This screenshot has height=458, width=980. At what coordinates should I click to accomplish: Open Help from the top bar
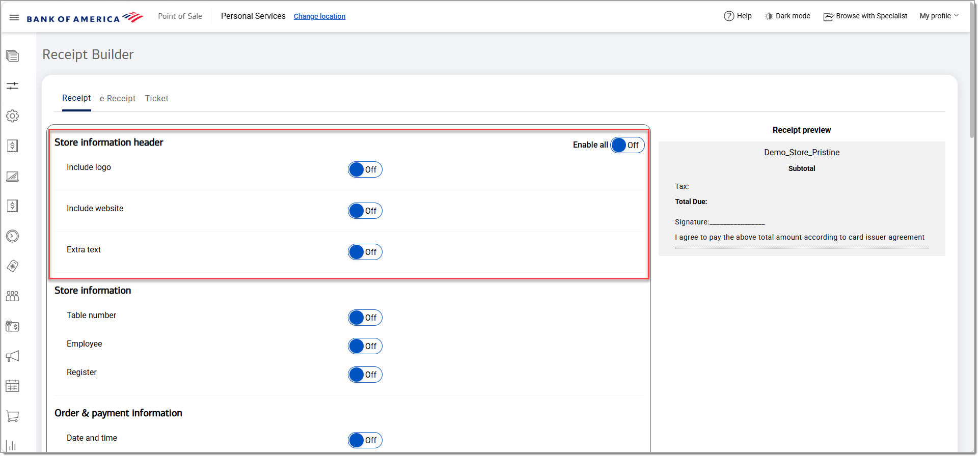coord(738,16)
